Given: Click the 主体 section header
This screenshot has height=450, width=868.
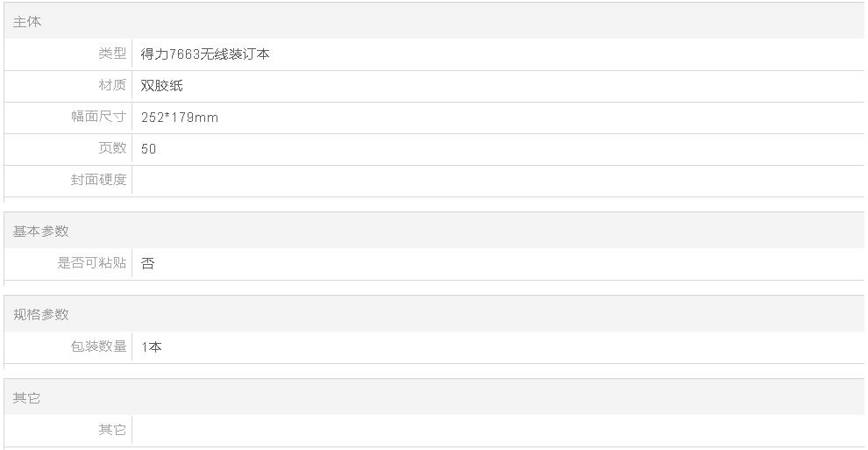Looking at the screenshot, I should tap(27, 22).
